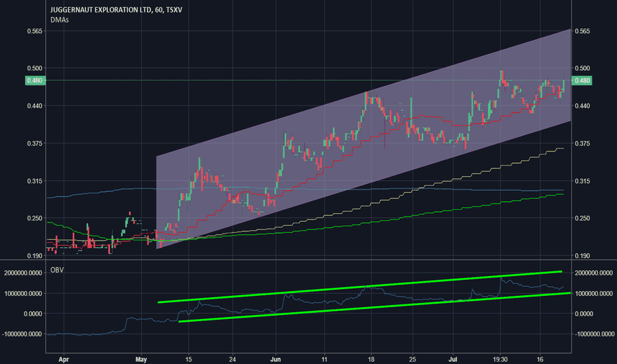The width and height of the screenshot is (617, 364).
Task: Click the 16 date label on time axis
Action: click(x=540, y=359)
